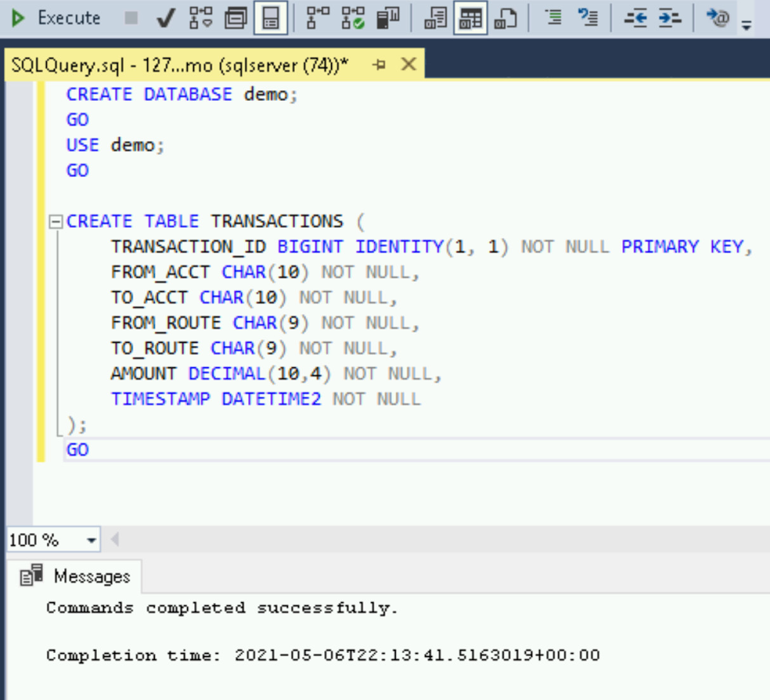Display the Estimated Execution Plan
Viewport: 770px width, 700px height.
pos(201,18)
